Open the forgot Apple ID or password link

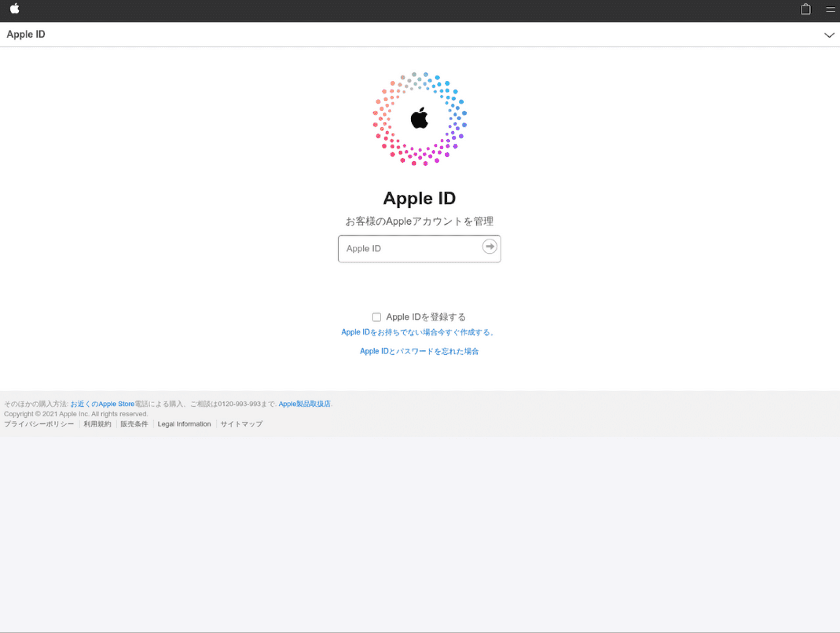(419, 351)
